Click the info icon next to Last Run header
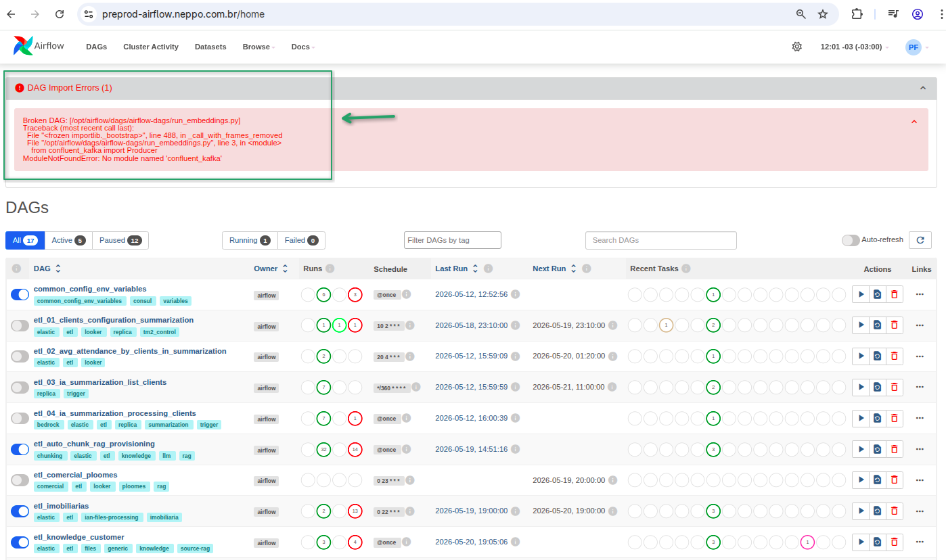Image resolution: width=946 pixels, height=560 pixels. coord(489,269)
